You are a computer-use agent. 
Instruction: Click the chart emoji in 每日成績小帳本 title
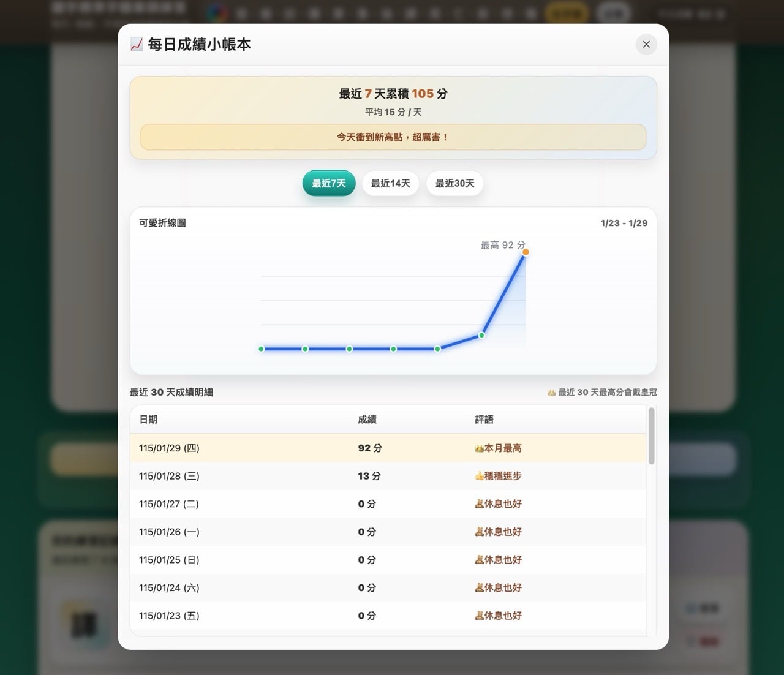pyautogui.click(x=135, y=43)
